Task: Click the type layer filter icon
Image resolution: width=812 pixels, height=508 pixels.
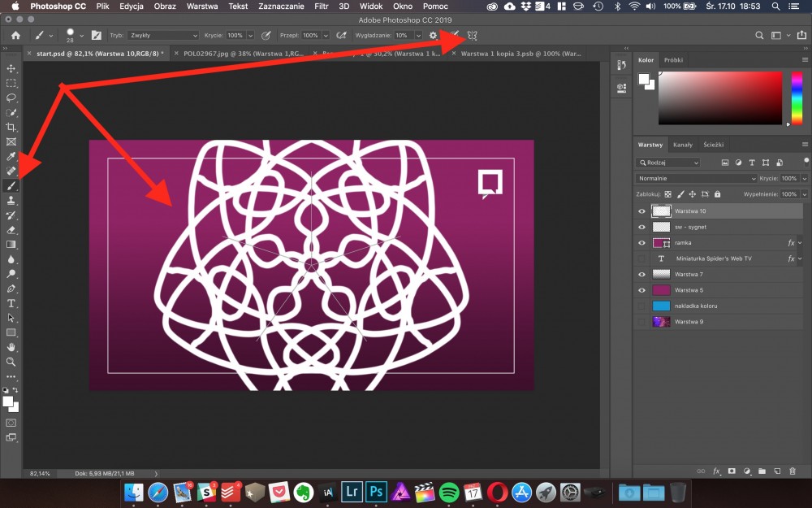Action: point(752,163)
